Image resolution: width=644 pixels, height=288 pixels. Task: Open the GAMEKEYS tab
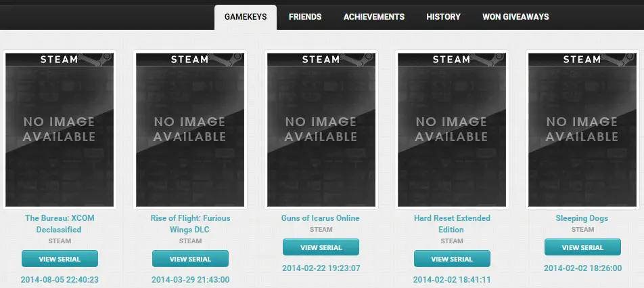point(246,17)
